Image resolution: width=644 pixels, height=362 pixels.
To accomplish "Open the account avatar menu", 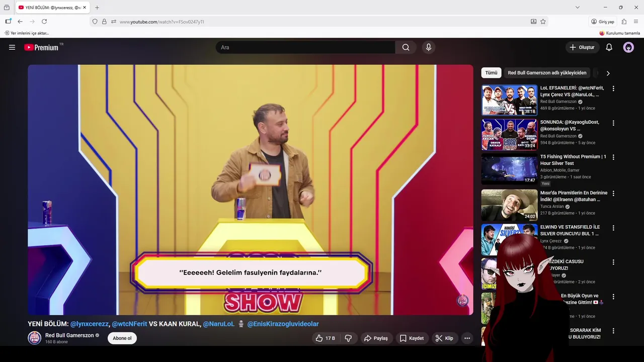I will click(x=628, y=47).
